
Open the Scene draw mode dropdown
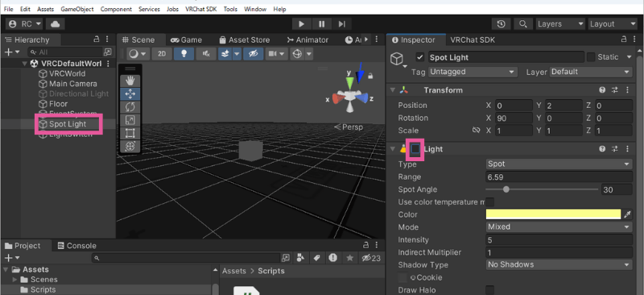[x=137, y=54]
